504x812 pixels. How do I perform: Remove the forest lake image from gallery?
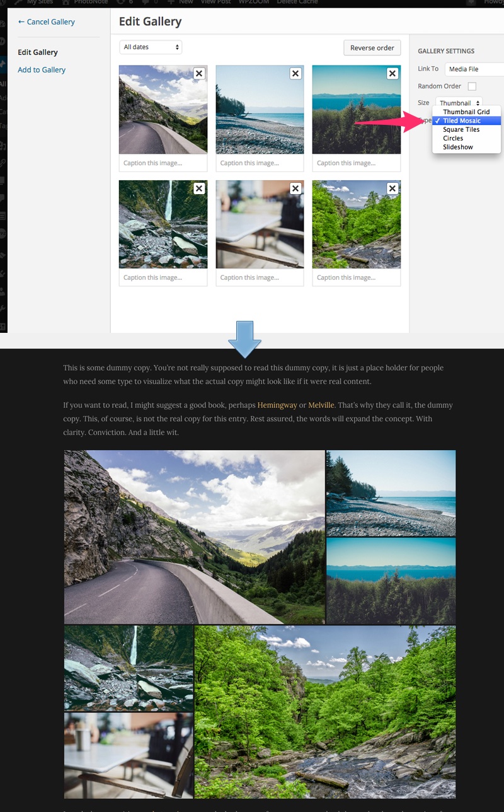pos(392,74)
